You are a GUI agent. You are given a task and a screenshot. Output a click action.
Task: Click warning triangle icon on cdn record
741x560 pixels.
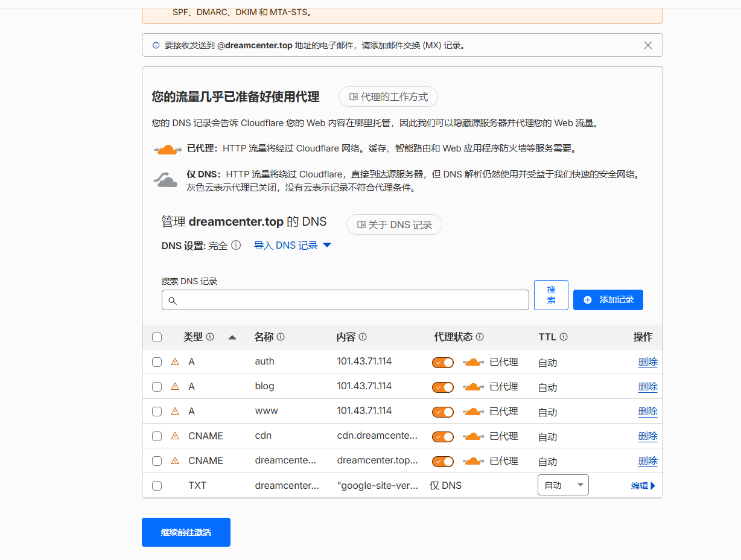tap(175, 436)
